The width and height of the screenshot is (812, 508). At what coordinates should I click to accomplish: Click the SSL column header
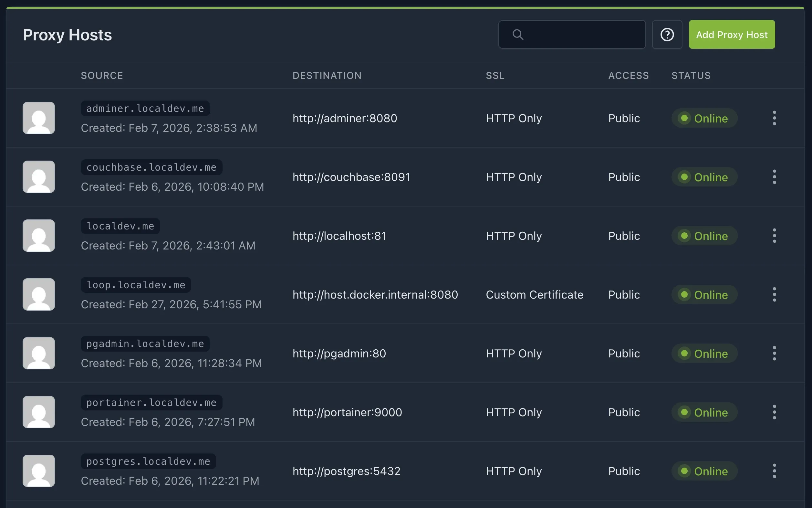point(495,76)
